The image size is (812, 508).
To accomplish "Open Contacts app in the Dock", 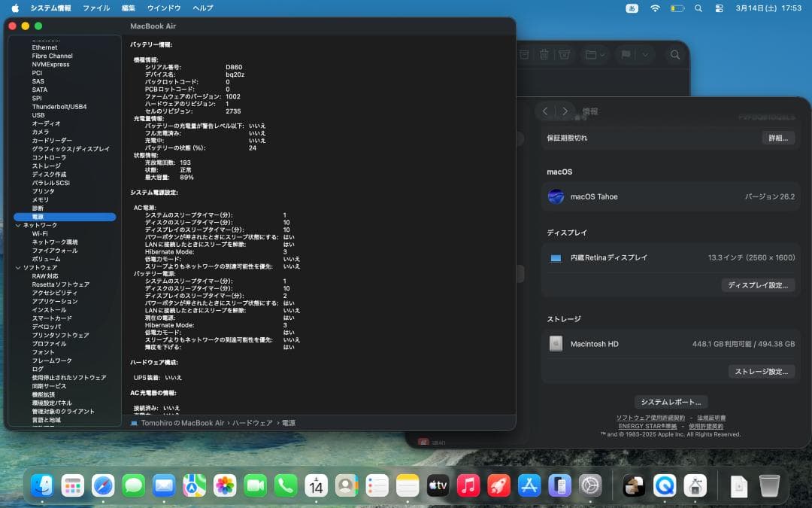I will [x=347, y=485].
